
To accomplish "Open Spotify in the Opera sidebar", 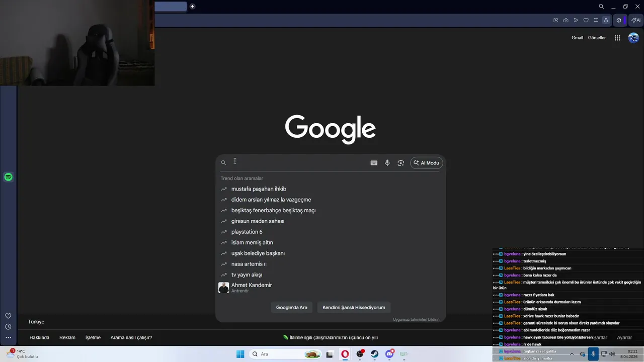I will point(8,177).
